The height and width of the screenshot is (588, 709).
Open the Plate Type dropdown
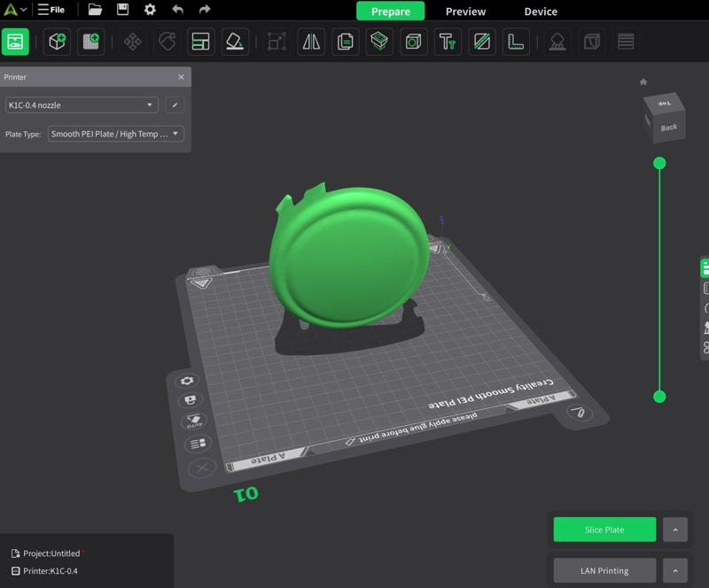point(115,134)
